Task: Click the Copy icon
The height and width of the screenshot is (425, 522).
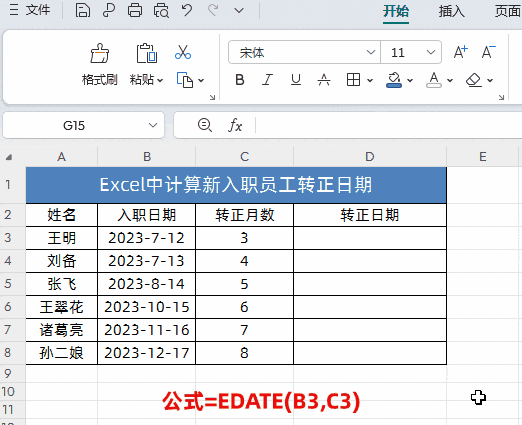Action: pos(185,80)
